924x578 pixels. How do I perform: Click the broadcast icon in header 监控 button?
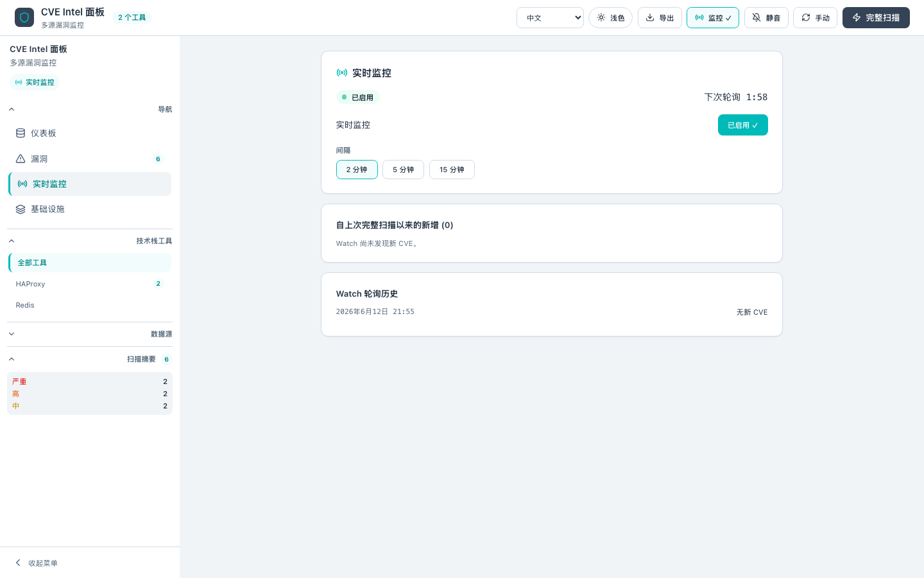coord(699,17)
